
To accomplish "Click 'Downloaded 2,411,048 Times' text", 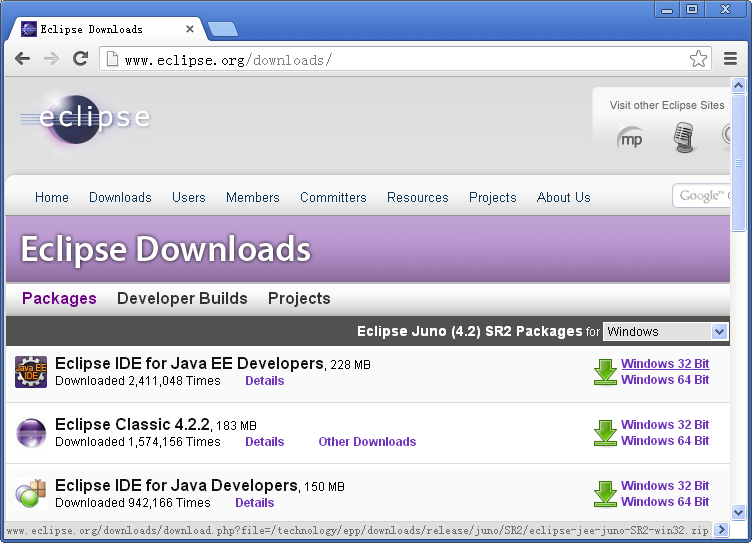I will pos(138,381).
